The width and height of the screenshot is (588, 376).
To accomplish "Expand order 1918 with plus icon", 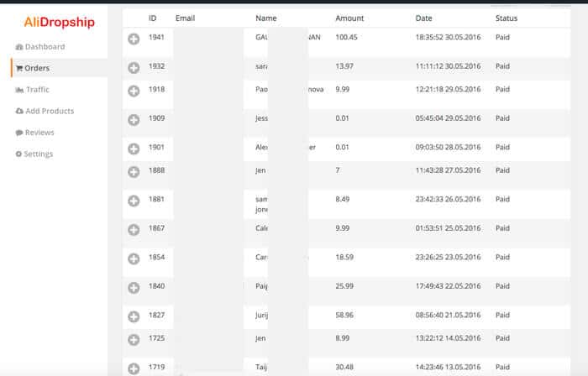I will 134,93.
